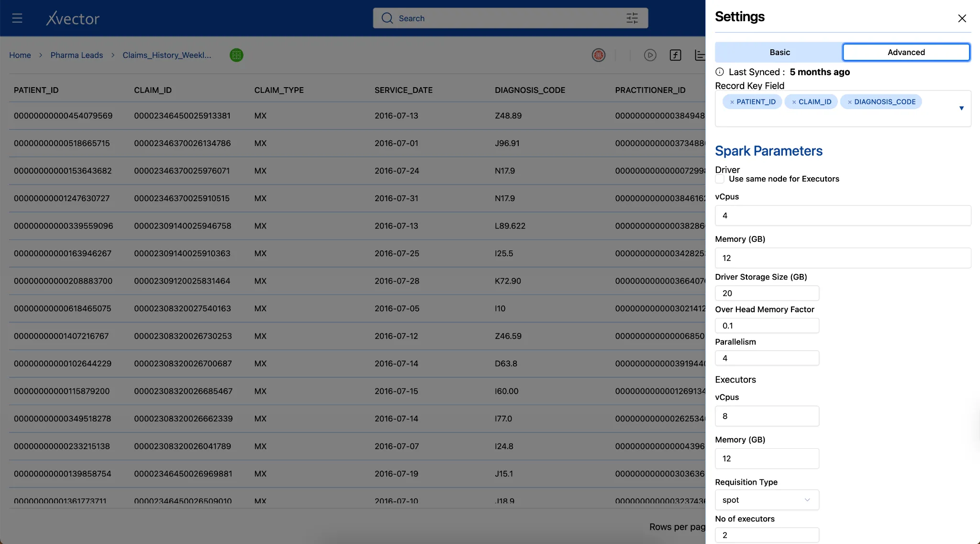
Task: Select patient ID 00000000000163946267 cell
Action: click(x=63, y=253)
